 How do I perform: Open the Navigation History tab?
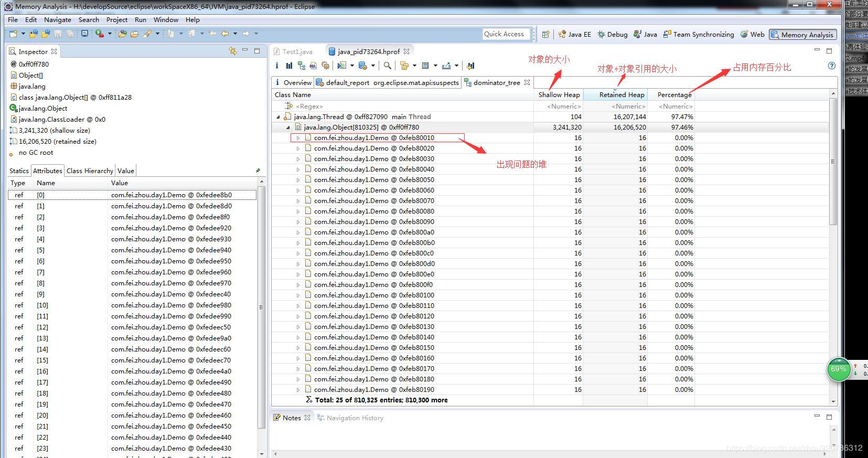point(350,418)
